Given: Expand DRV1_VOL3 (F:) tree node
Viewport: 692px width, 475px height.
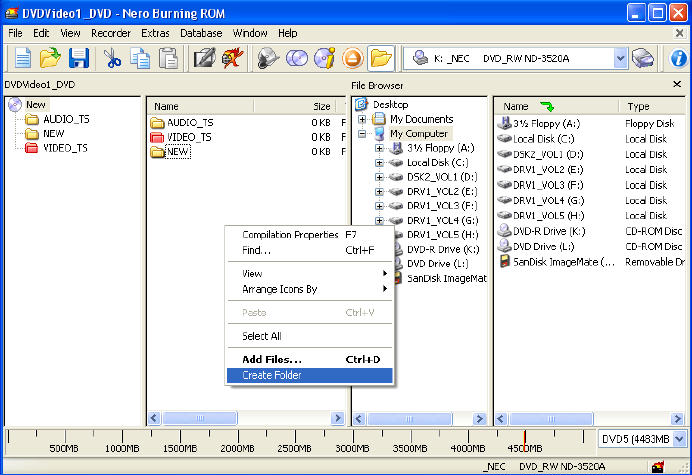Looking at the screenshot, I should pos(379,206).
